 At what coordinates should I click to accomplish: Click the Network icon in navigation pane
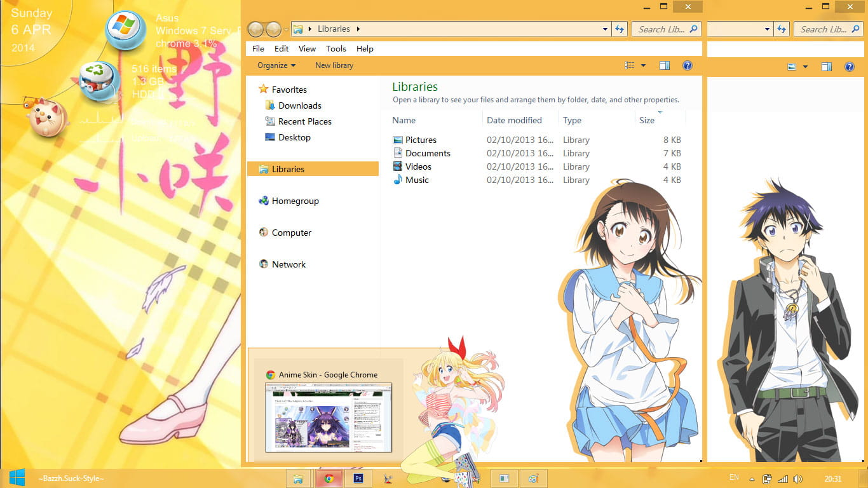[x=264, y=264]
